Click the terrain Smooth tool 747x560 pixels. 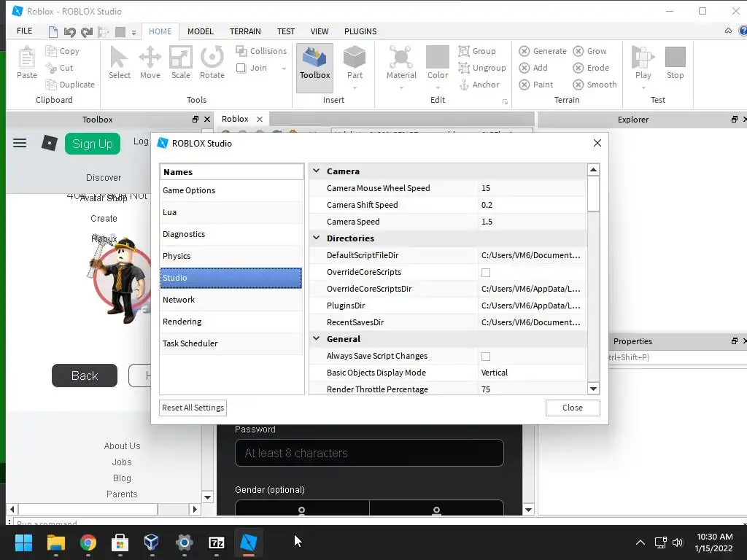(x=595, y=85)
